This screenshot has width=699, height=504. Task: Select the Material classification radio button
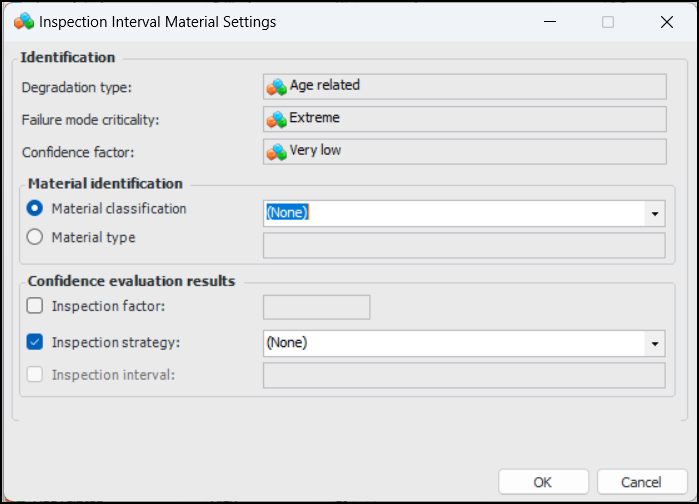tap(36, 209)
